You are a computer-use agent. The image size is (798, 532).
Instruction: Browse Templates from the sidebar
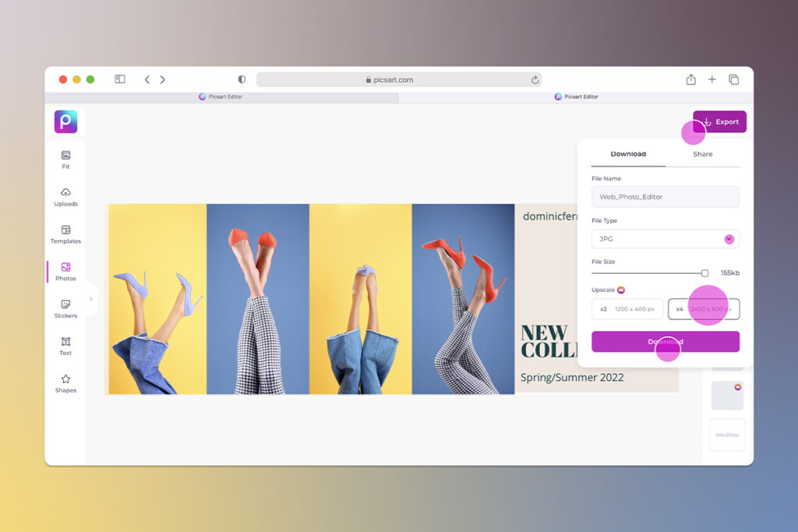[x=65, y=234]
